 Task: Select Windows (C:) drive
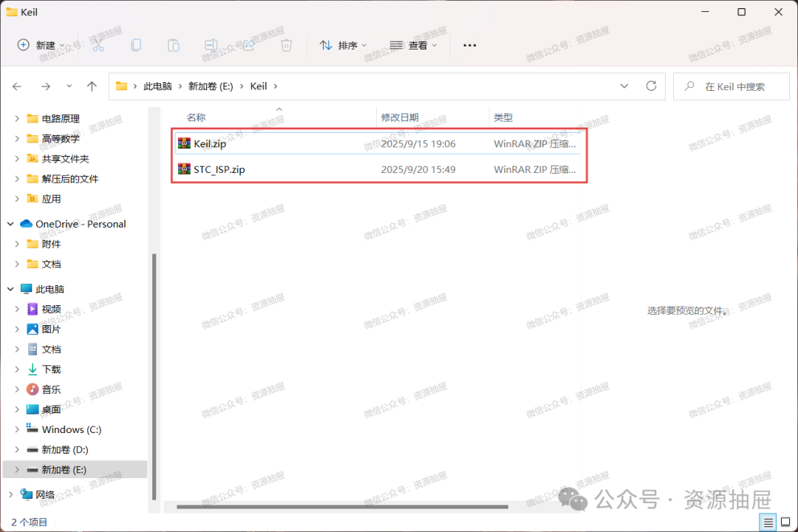point(71,430)
